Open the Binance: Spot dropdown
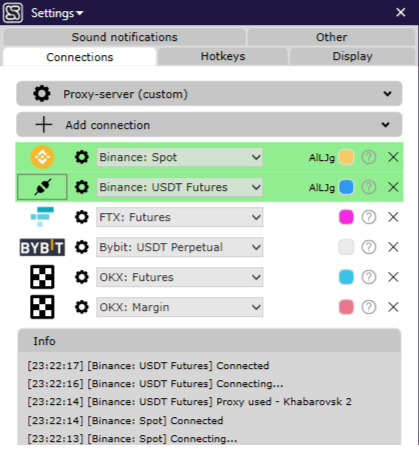 coord(180,157)
